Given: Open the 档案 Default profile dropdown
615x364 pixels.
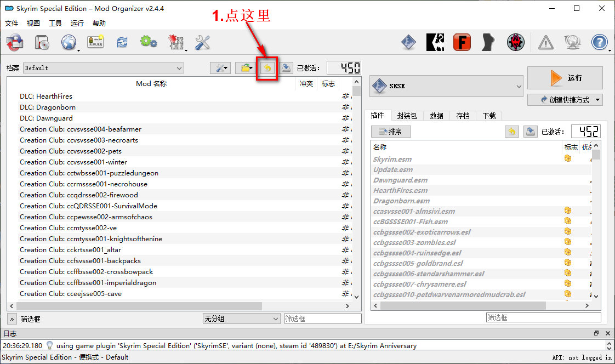Looking at the screenshot, I should (103, 68).
